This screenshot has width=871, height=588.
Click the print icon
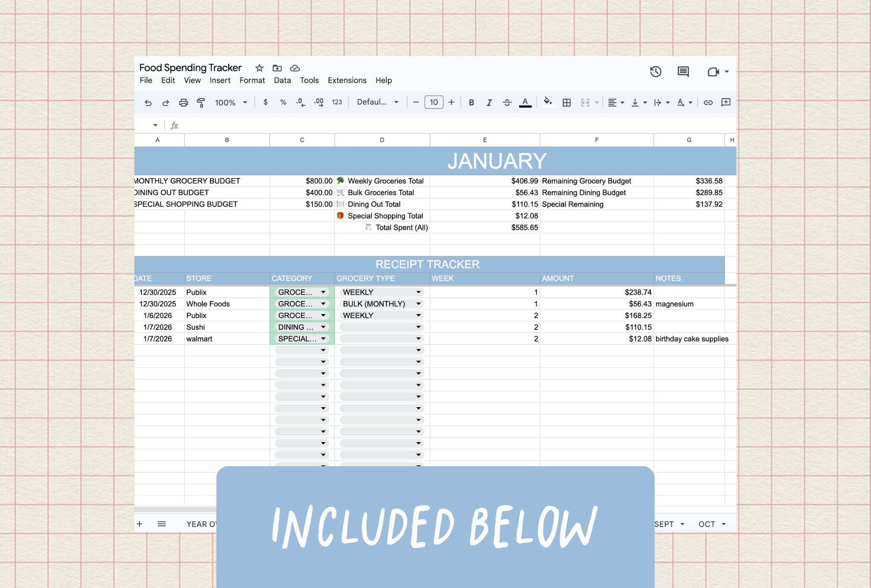183,102
